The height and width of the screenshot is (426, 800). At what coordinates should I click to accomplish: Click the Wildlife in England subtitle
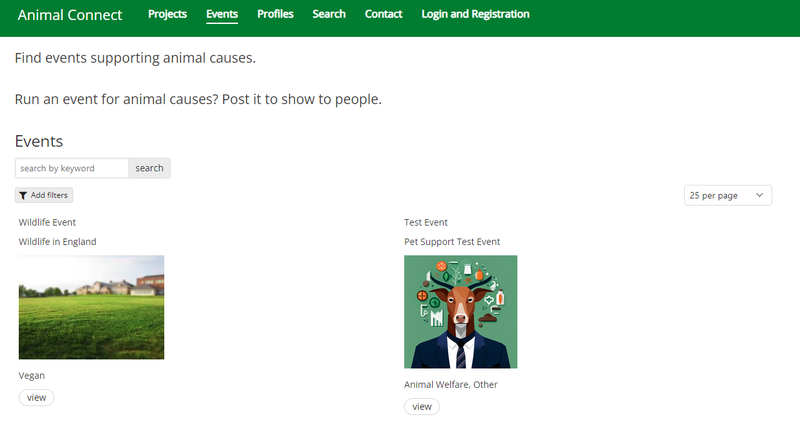pos(58,242)
